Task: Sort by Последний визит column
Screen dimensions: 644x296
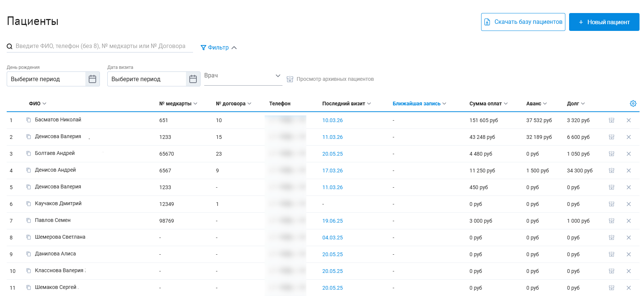Action: (347, 104)
